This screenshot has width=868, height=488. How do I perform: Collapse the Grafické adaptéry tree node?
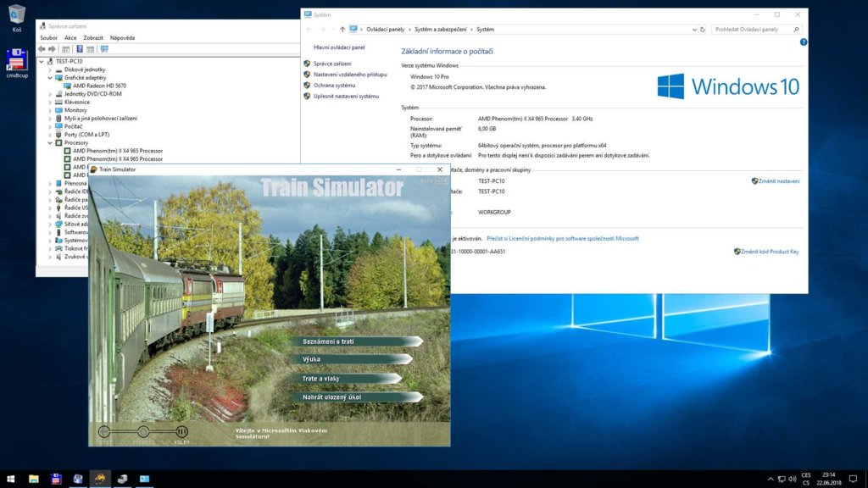(x=51, y=78)
